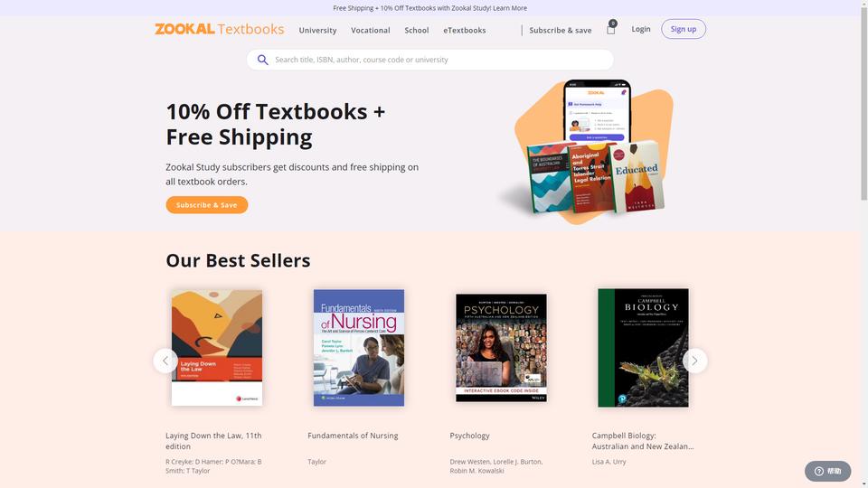This screenshot has width=868, height=488.
Task: Open Fundamentals of Nursing book cover
Action: [x=359, y=347]
